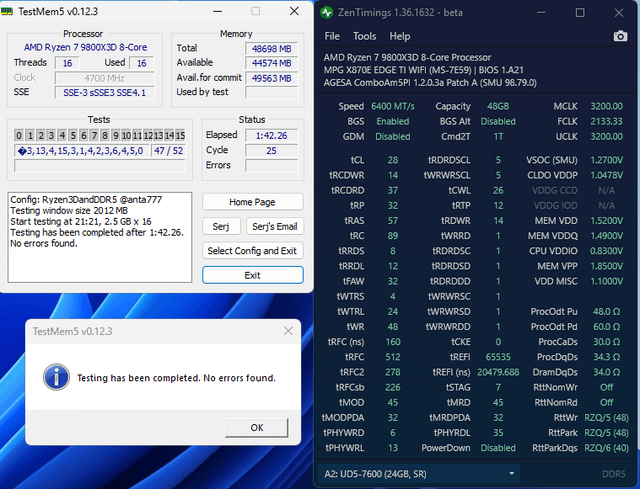
Task: Click the empty Used by test field
Action: (x=271, y=93)
